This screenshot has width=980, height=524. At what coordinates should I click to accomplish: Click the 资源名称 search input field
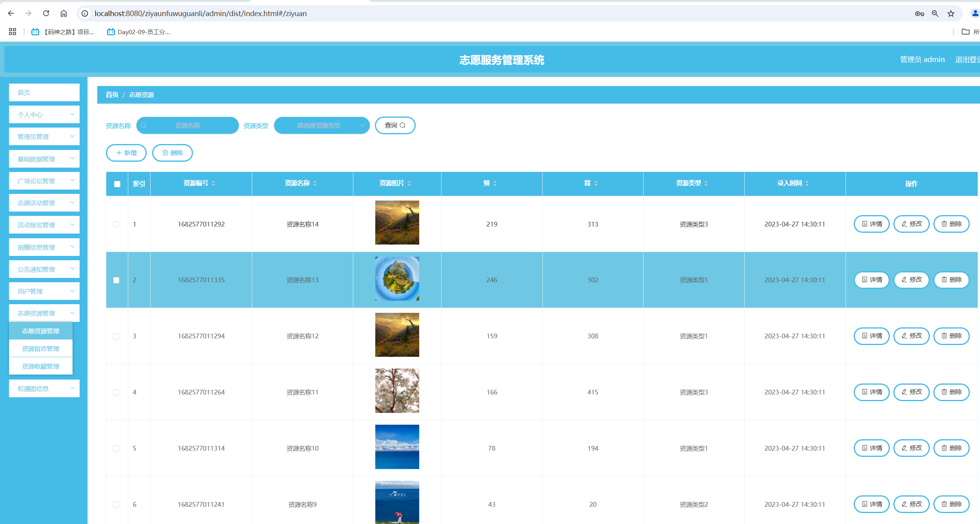(187, 126)
